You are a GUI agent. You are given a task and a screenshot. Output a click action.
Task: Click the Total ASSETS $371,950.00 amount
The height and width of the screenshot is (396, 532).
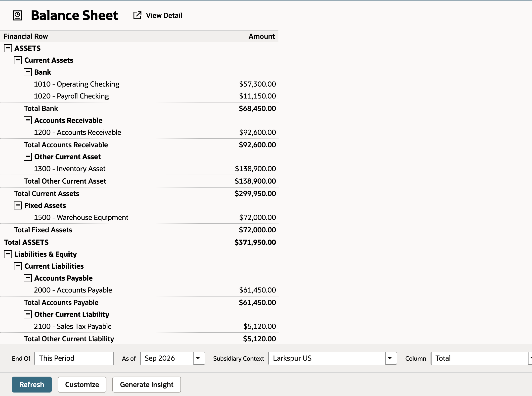click(255, 242)
